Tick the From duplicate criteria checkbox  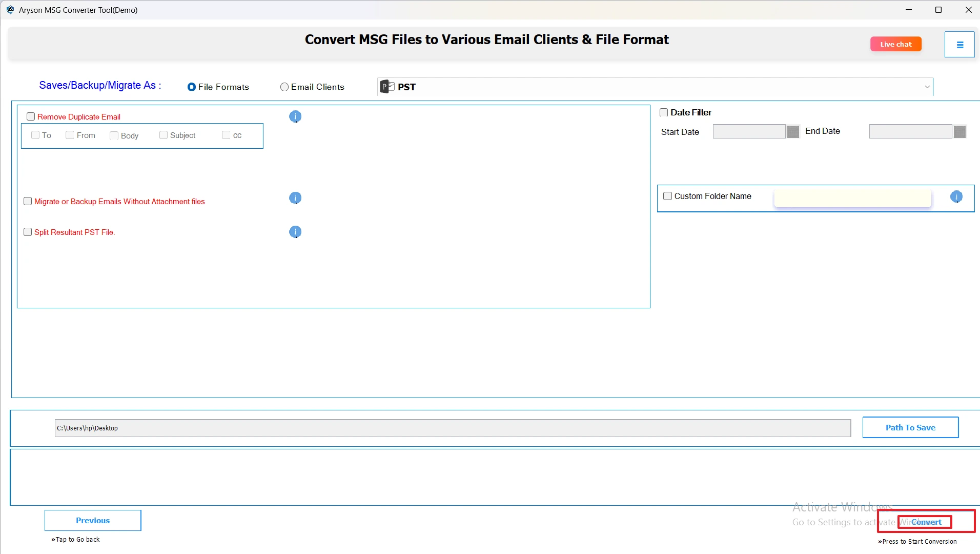click(70, 135)
